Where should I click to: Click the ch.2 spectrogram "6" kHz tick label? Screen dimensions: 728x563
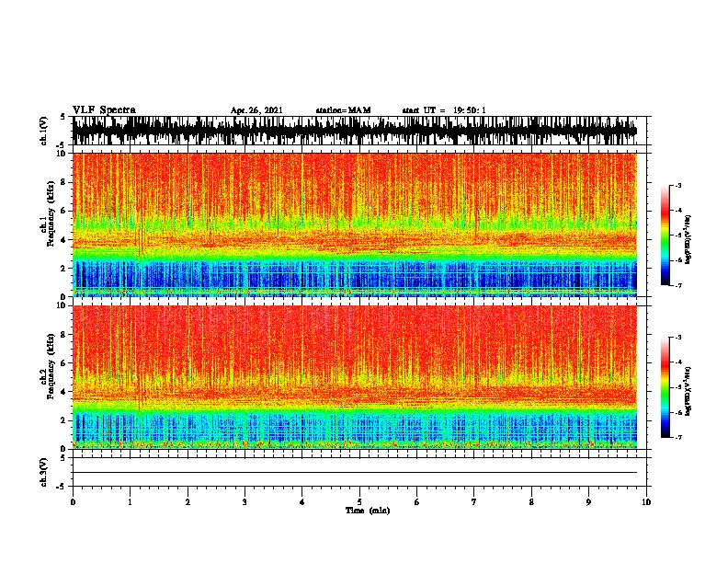(x=64, y=363)
